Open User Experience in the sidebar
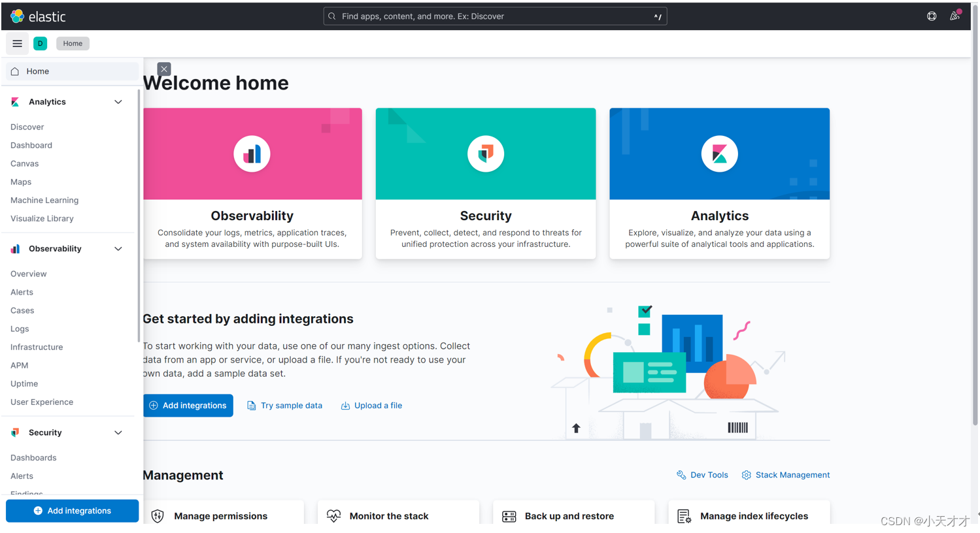980x533 pixels. (x=42, y=402)
